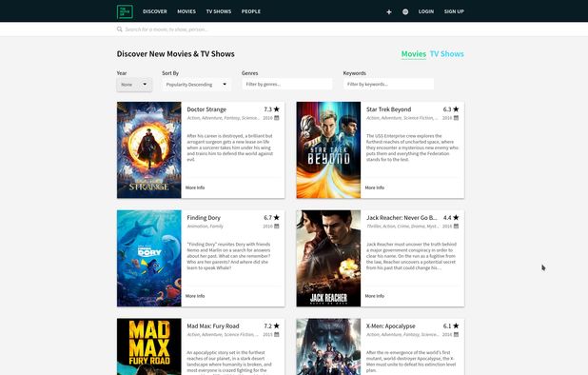Click the calendar icon on the Finding Dory card

[x=276, y=227]
